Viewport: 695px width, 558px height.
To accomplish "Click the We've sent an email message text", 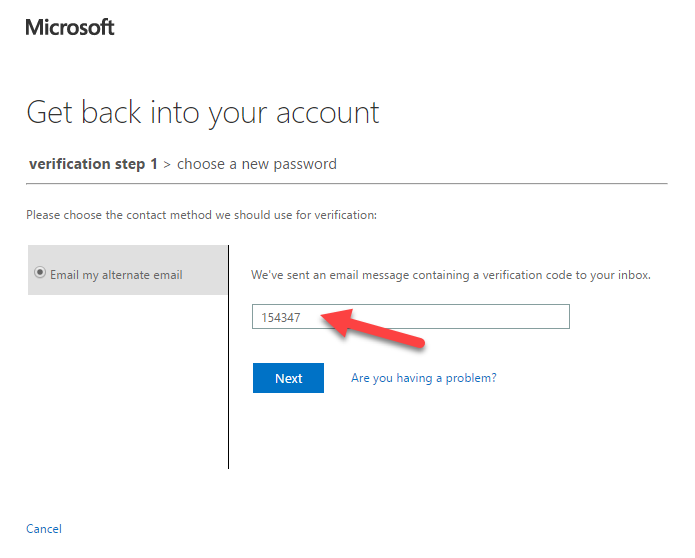I will [451, 275].
